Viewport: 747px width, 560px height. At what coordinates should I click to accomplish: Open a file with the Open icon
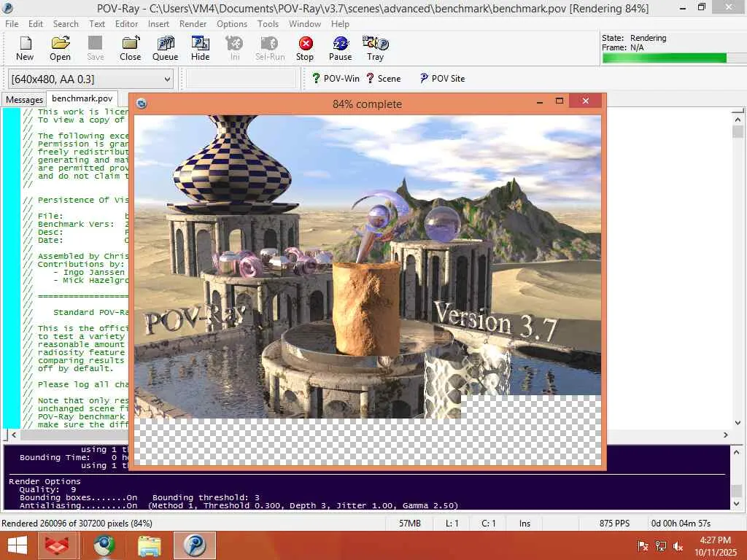(x=60, y=49)
